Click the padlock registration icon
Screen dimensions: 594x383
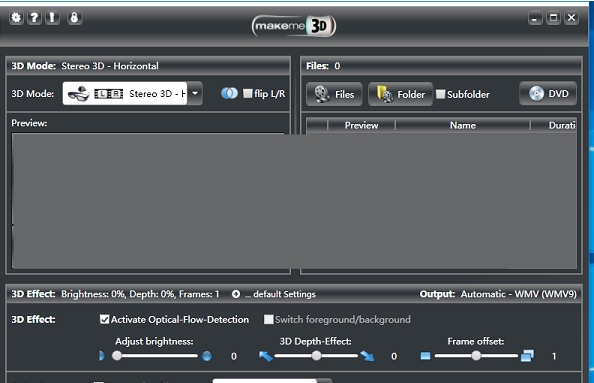click(x=74, y=17)
